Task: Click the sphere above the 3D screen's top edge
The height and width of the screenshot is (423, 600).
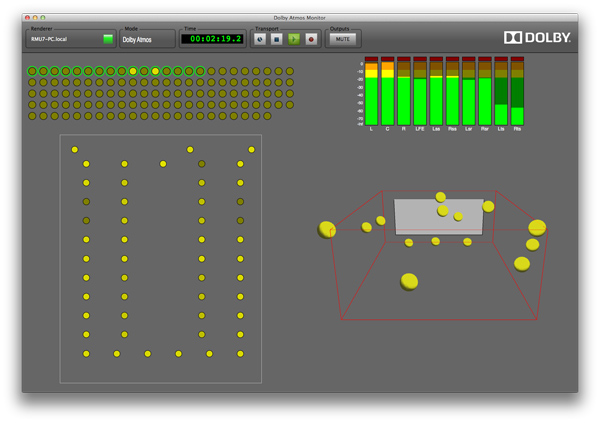Action: click(x=440, y=197)
